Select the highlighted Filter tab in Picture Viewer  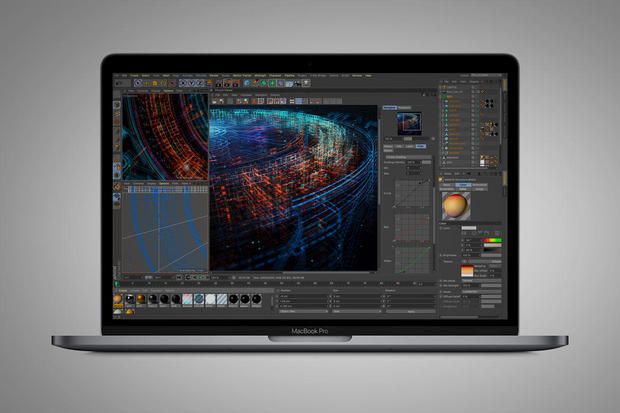pos(421,146)
